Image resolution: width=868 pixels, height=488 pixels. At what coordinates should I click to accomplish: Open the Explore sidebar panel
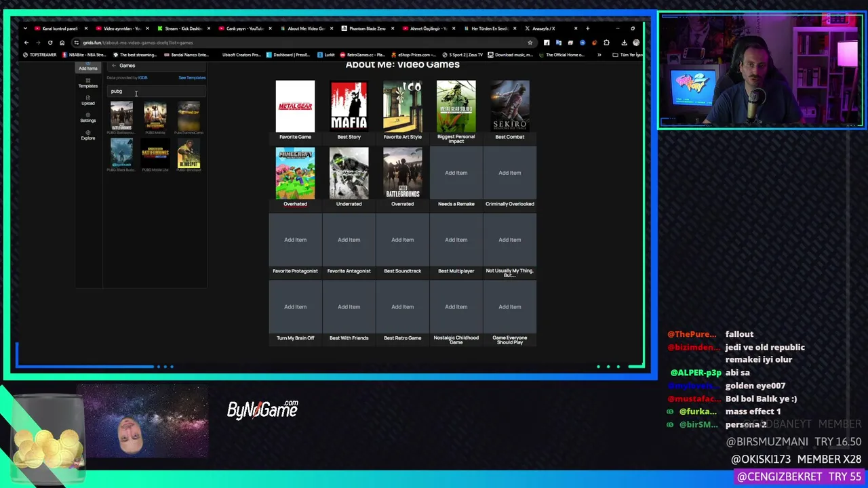point(87,136)
